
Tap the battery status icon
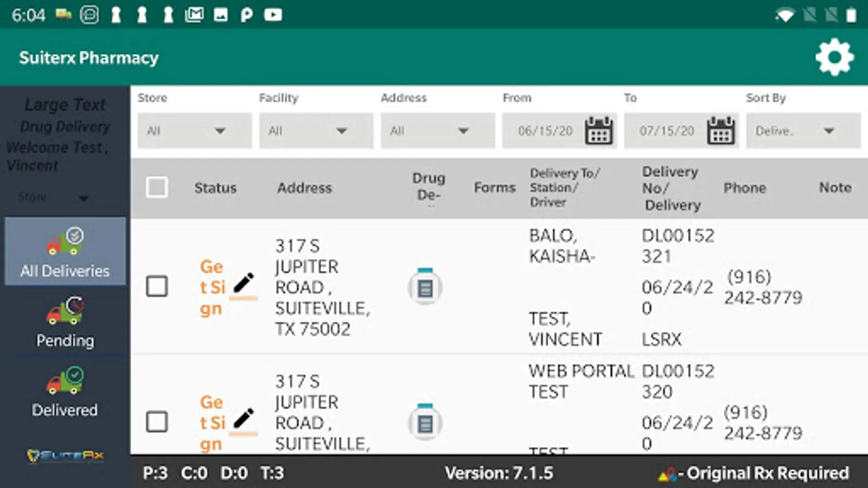pos(851,15)
